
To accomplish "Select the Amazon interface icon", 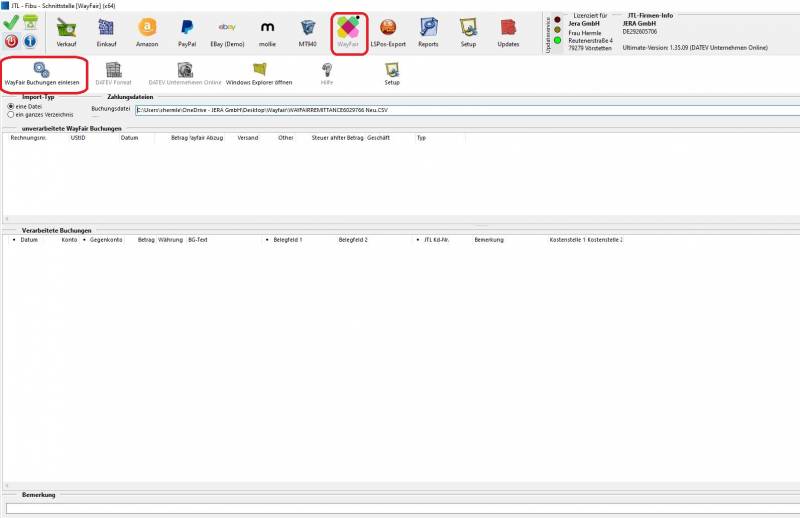I will (x=147, y=32).
